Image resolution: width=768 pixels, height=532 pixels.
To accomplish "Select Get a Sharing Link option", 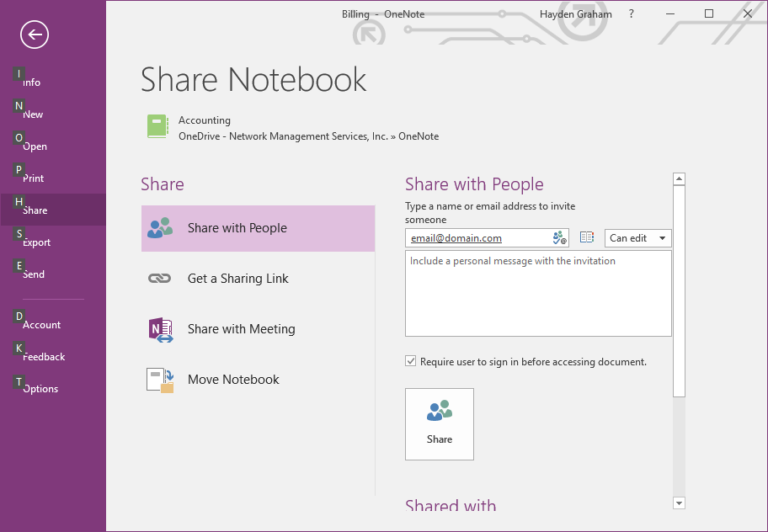I will coord(259,279).
